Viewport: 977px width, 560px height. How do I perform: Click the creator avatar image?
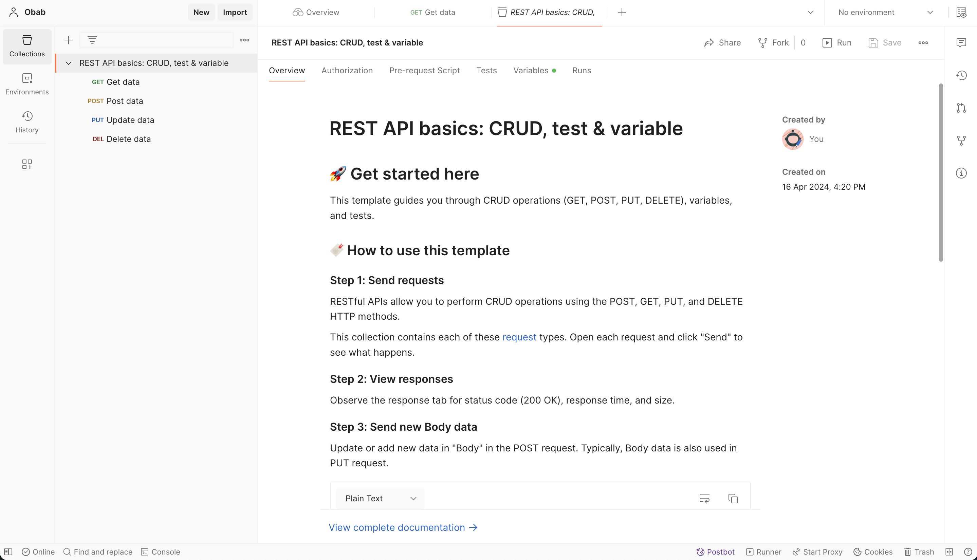click(793, 139)
